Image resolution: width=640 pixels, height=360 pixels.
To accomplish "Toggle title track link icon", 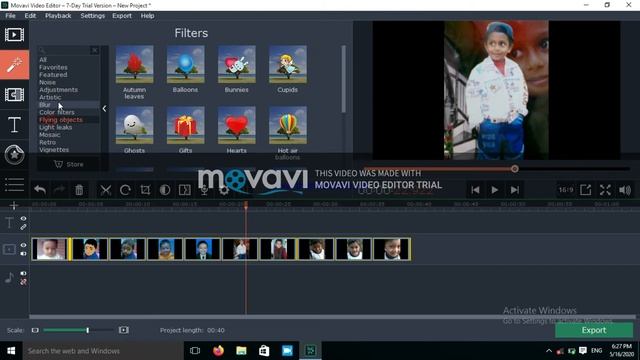I will pyautogui.click(x=23, y=227).
